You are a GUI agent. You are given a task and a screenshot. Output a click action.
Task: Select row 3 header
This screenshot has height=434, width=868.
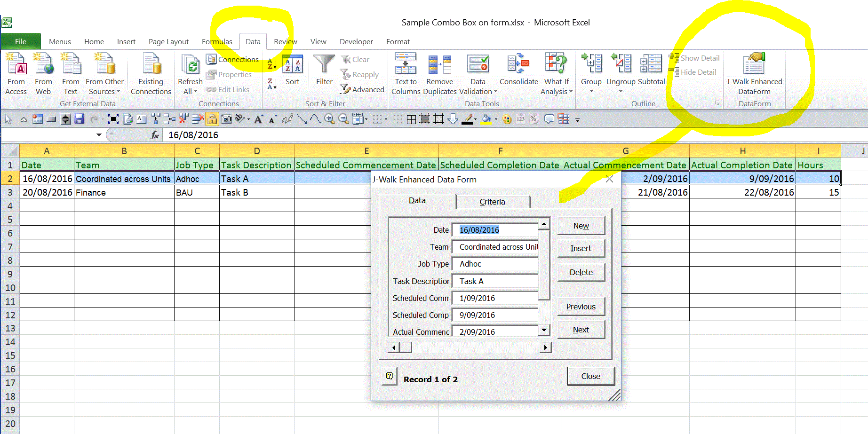coord(10,192)
